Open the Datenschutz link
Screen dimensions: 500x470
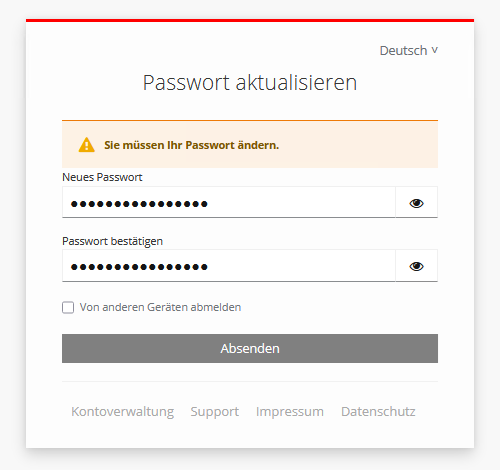378,412
